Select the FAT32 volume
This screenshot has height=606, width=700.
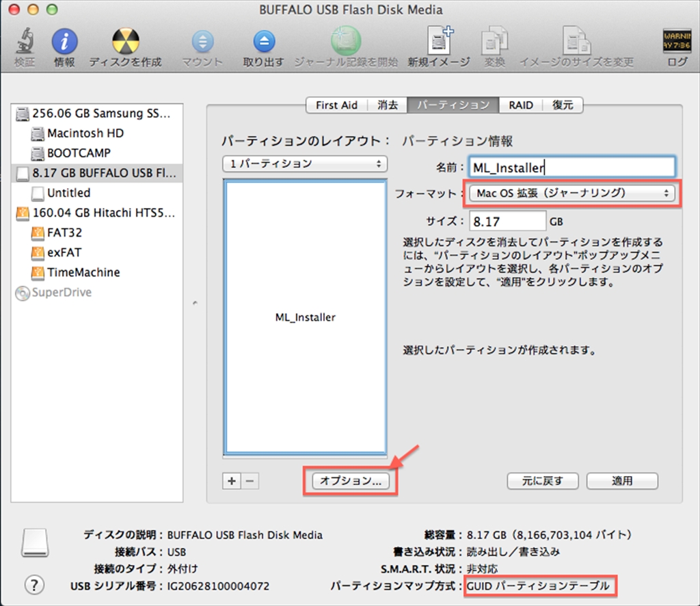click(x=97, y=233)
